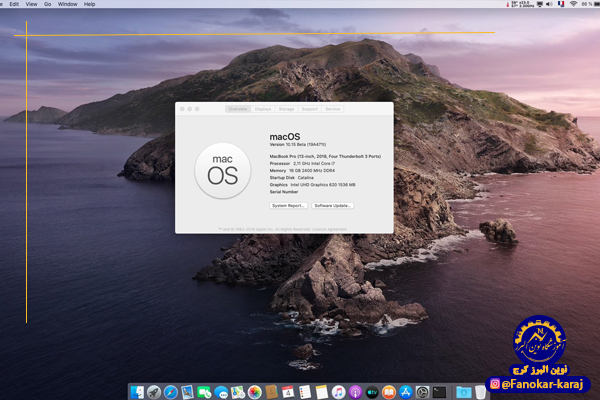Image resolution: width=600 pixels, height=400 pixels.
Task: Click Graphics Intel UHD line
Action: coord(312,185)
